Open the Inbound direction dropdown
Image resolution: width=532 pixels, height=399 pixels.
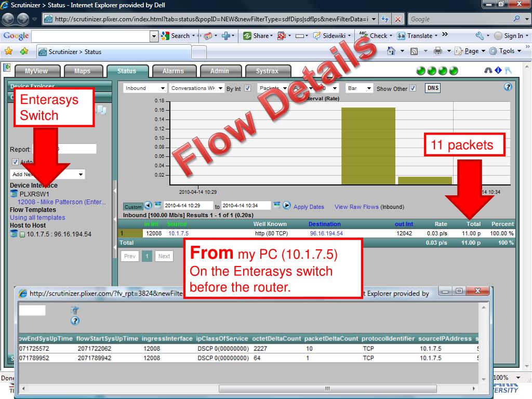coord(144,88)
